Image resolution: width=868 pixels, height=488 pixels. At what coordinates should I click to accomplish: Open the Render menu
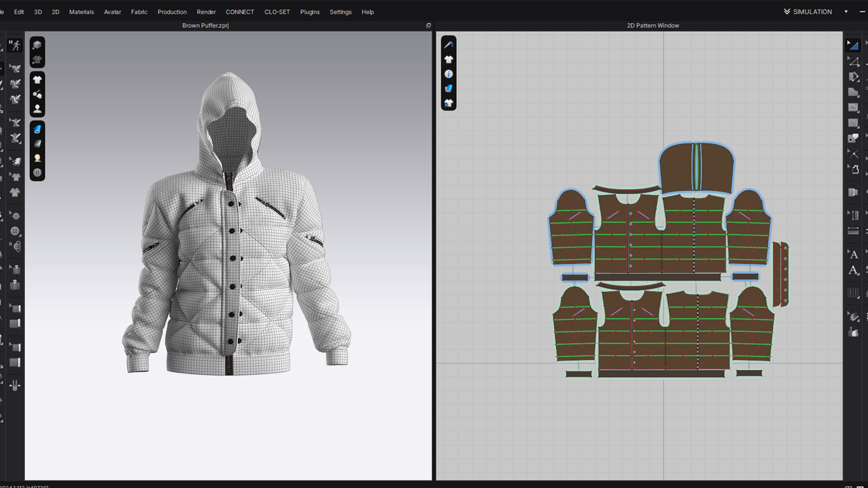point(206,12)
